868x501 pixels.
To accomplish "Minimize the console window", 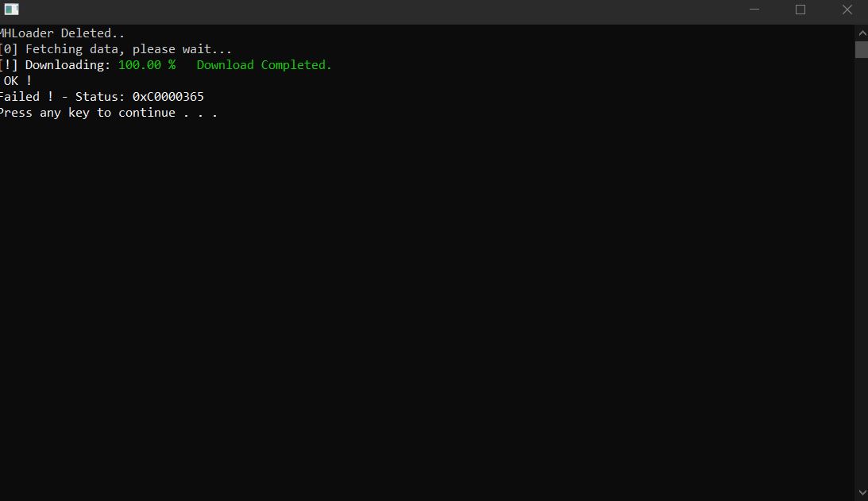I will (754, 10).
